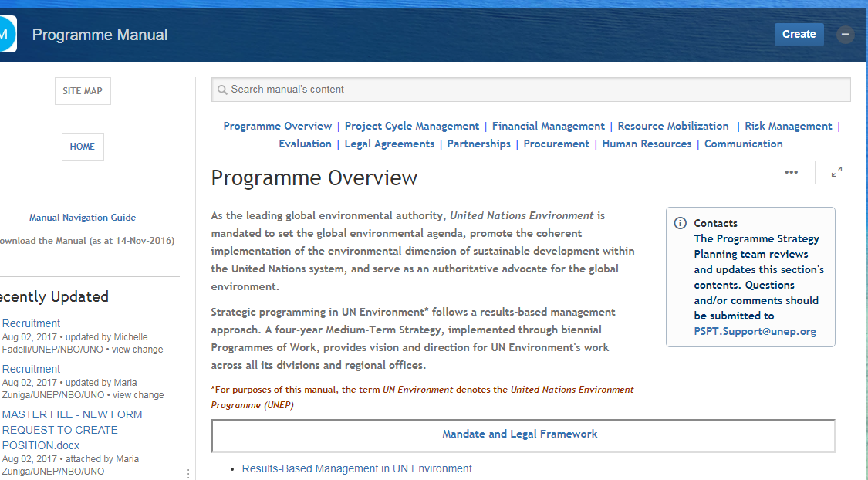This screenshot has height=480, width=868.
Task: Open the Procurement section
Action: click(x=556, y=144)
